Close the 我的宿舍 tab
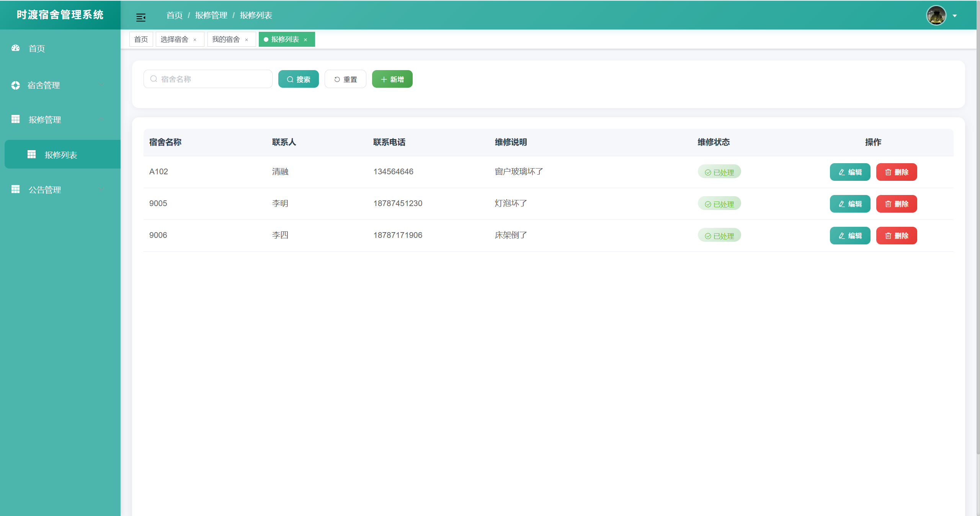The width and height of the screenshot is (980, 516). pyautogui.click(x=247, y=40)
